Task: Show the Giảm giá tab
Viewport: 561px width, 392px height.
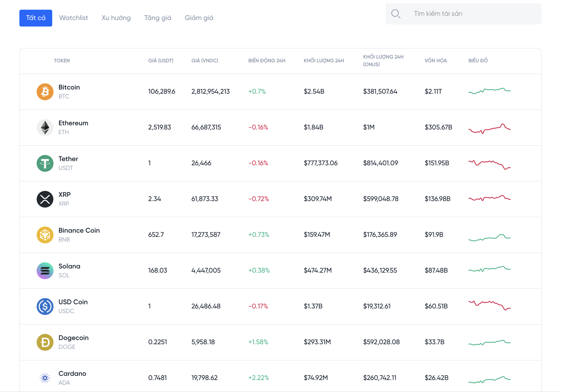Action: [x=199, y=18]
